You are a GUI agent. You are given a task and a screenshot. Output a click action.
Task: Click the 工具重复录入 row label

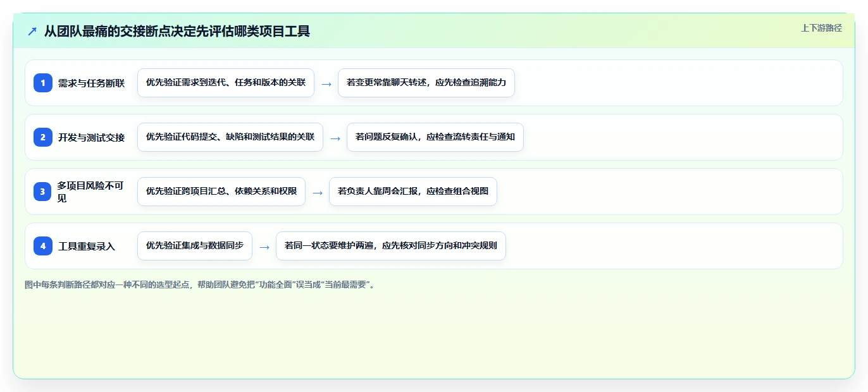[87, 246]
